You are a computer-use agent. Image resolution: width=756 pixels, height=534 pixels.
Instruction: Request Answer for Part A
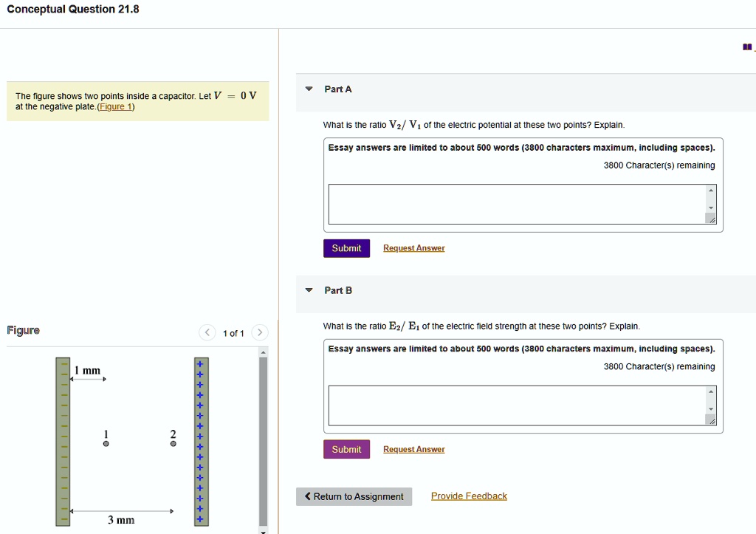413,248
